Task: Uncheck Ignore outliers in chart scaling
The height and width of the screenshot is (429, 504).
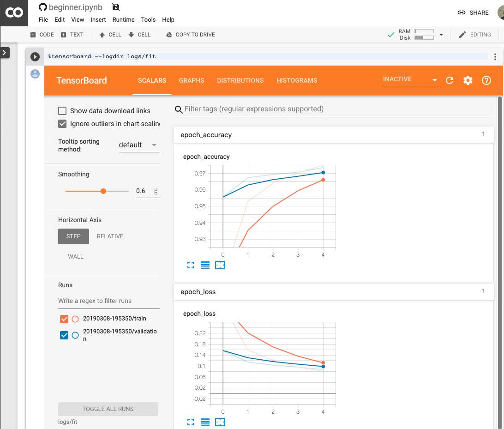Action: click(62, 124)
